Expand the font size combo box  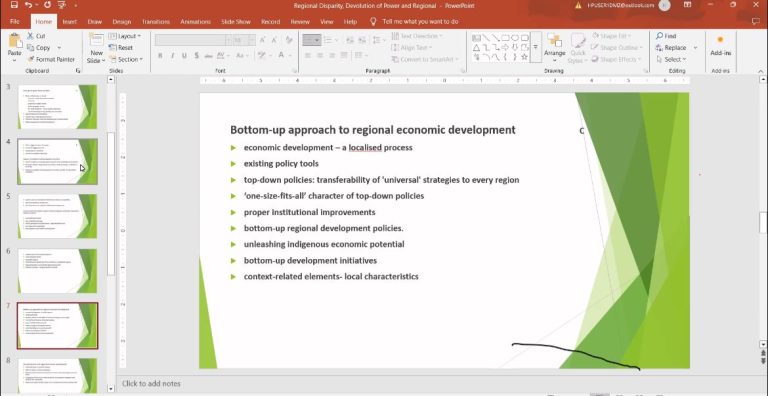[x=252, y=40]
